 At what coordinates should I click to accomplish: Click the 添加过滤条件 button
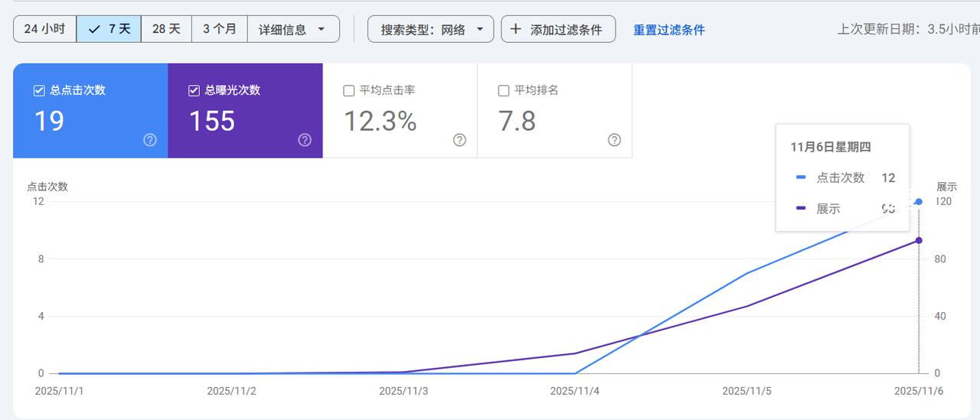click(558, 30)
